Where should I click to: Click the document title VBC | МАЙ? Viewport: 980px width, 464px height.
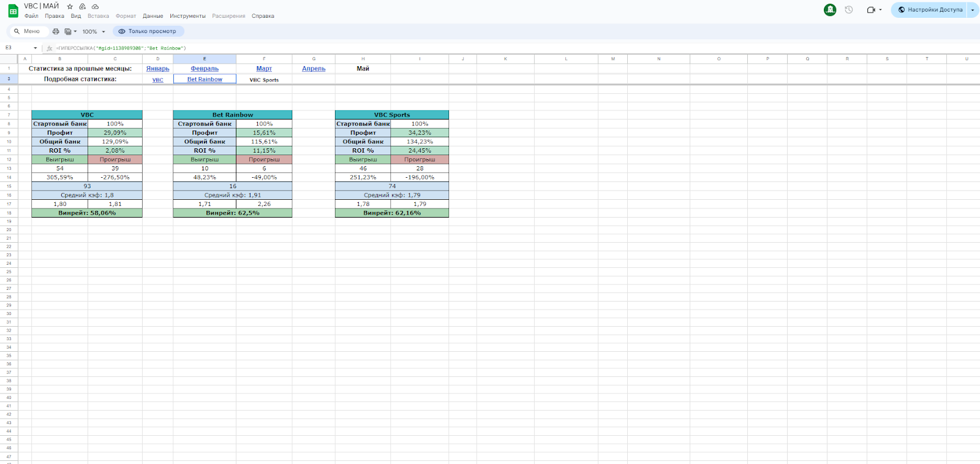(42, 6)
